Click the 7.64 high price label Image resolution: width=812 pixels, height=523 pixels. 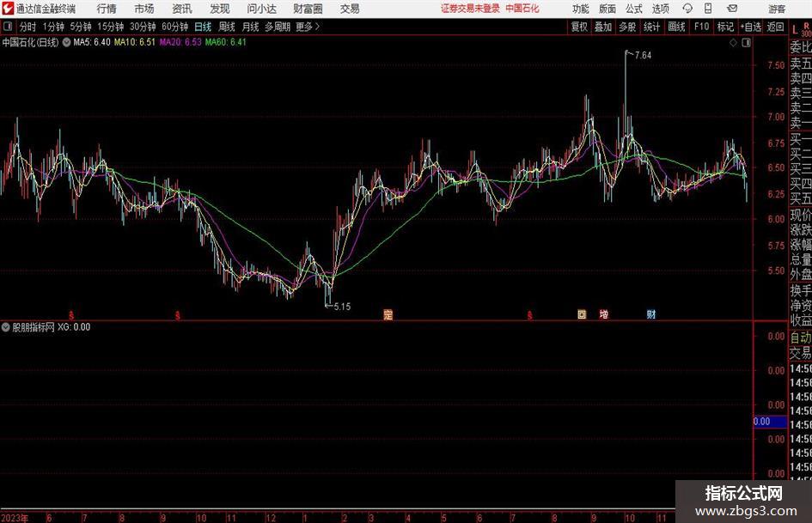[x=644, y=56]
